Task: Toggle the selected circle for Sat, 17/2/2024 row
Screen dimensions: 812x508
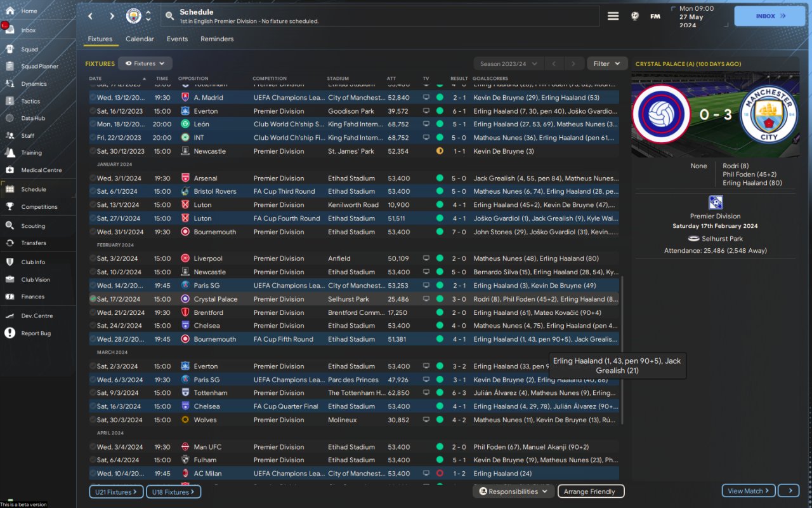Action: pyautogui.click(x=93, y=299)
